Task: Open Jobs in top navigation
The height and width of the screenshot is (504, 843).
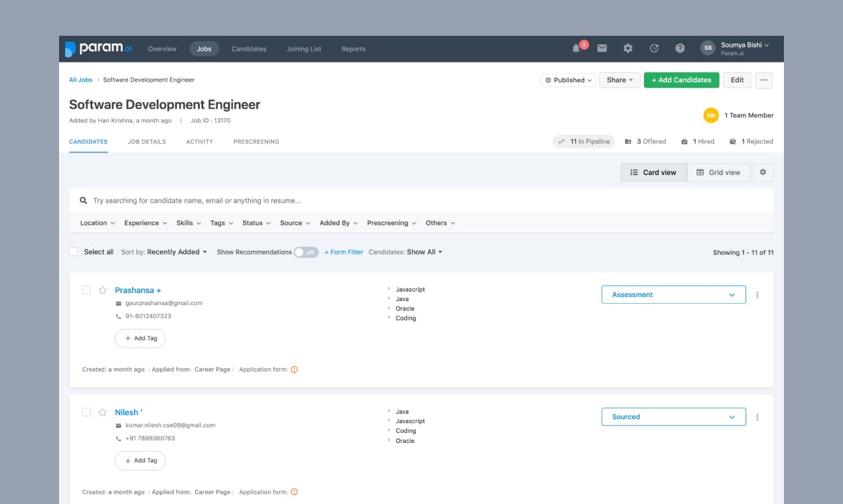Action: tap(204, 49)
